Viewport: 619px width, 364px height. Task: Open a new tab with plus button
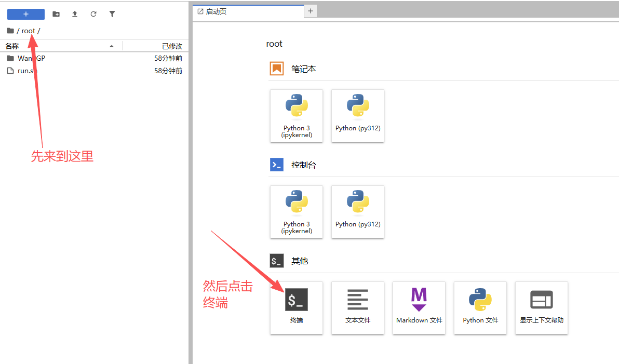tap(311, 11)
